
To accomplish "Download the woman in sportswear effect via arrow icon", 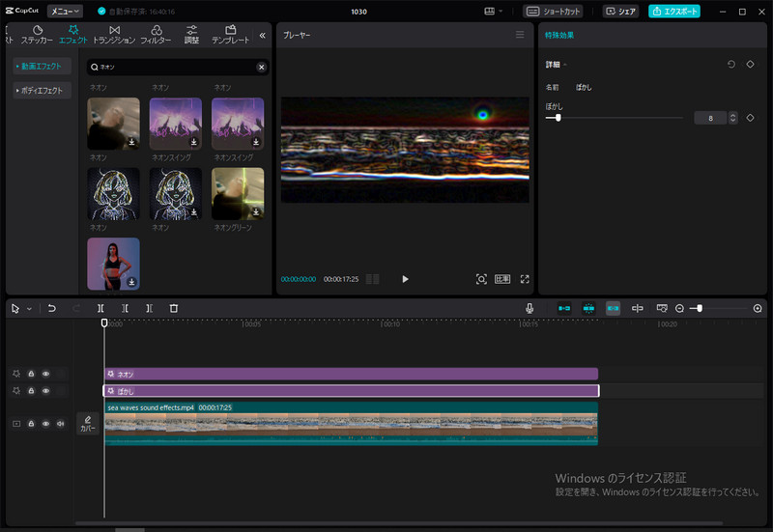I will 131,282.
